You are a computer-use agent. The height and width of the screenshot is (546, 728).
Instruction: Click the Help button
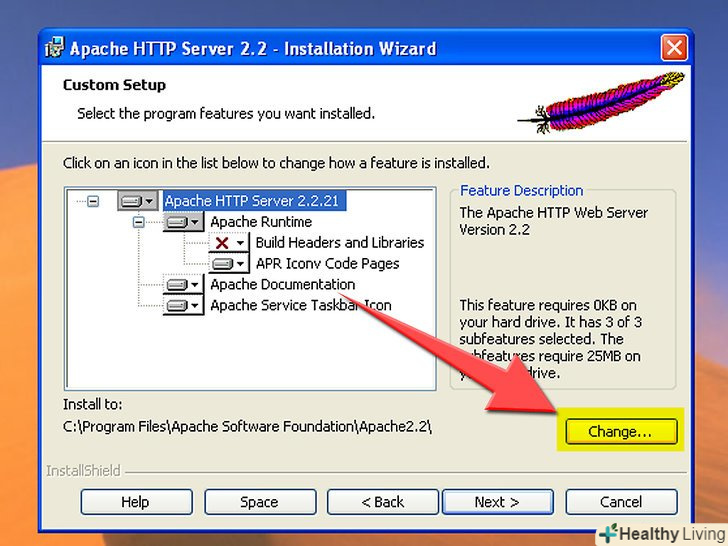(136, 502)
